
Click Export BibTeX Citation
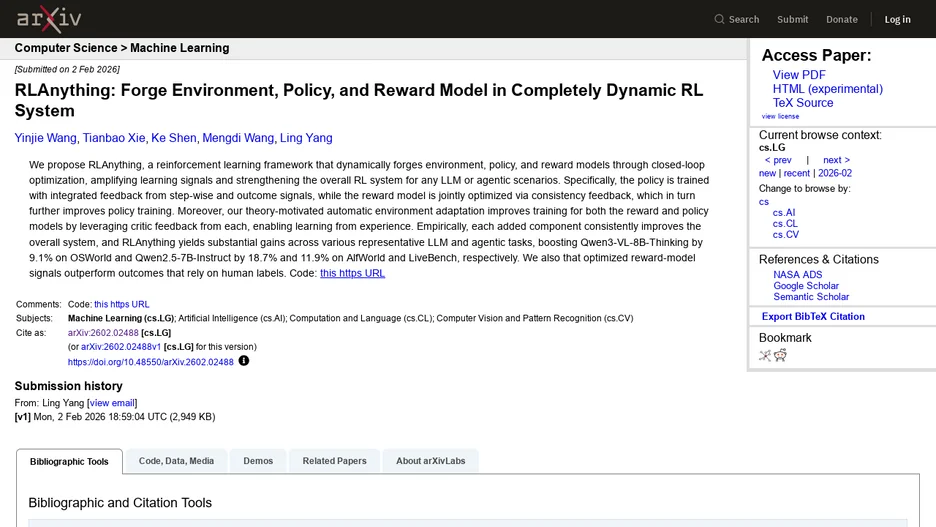click(x=813, y=316)
